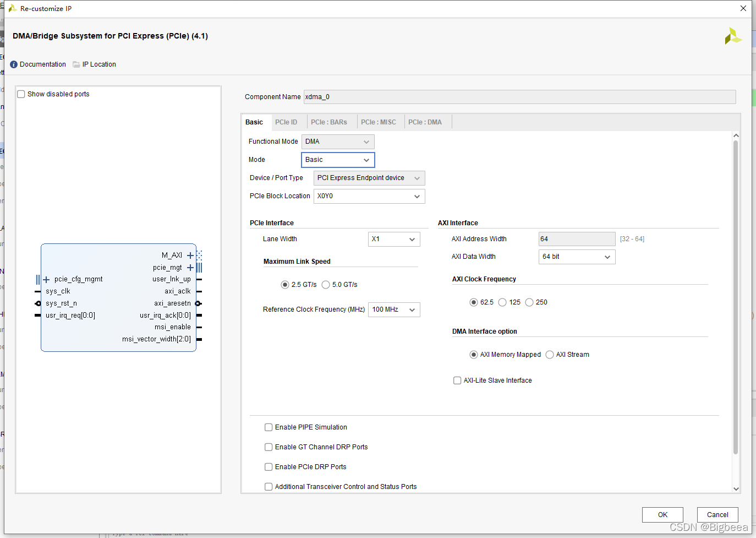Close the Re-customize IP dialog
The image size is (756, 538).
pos(743,8)
